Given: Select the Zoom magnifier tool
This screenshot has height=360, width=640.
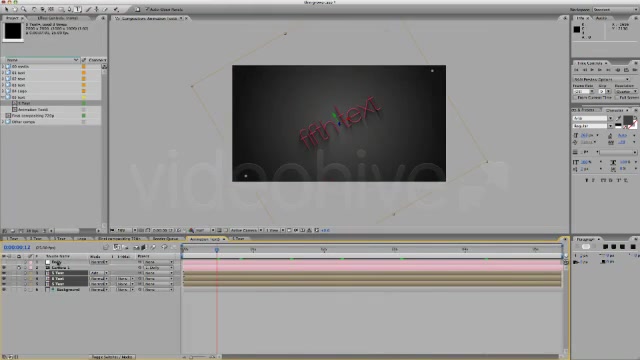Looking at the screenshot, I should pos(24,9).
